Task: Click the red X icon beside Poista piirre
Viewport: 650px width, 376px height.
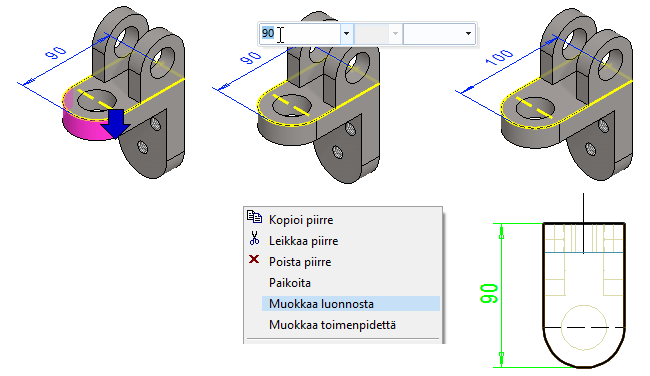Action: click(x=254, y=260)
